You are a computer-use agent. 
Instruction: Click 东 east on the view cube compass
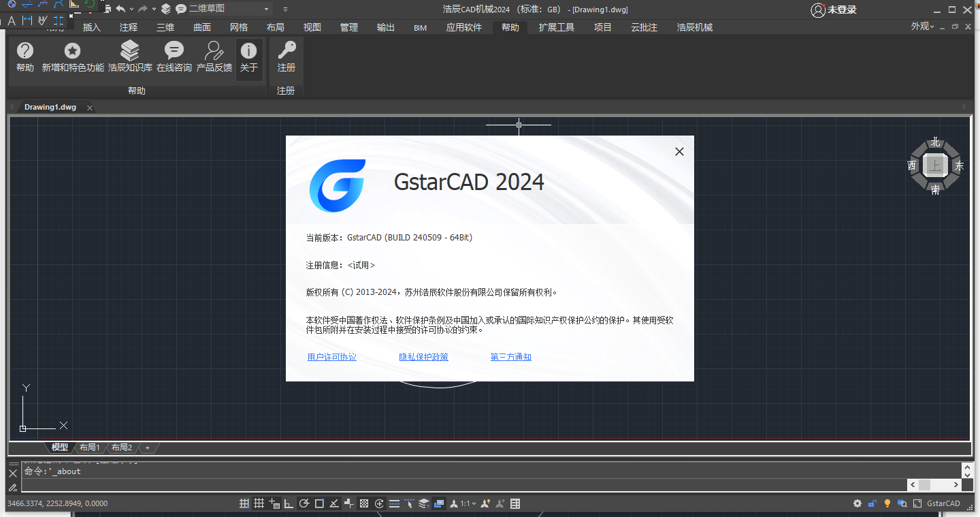959,166
